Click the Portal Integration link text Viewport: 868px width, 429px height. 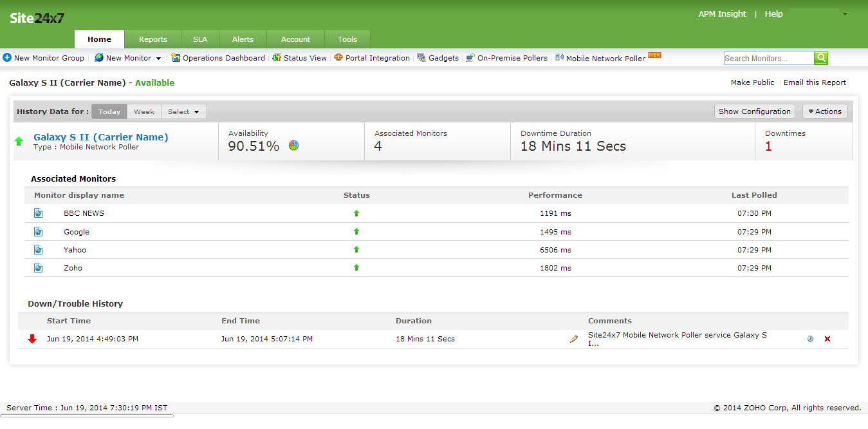(378, 58)
